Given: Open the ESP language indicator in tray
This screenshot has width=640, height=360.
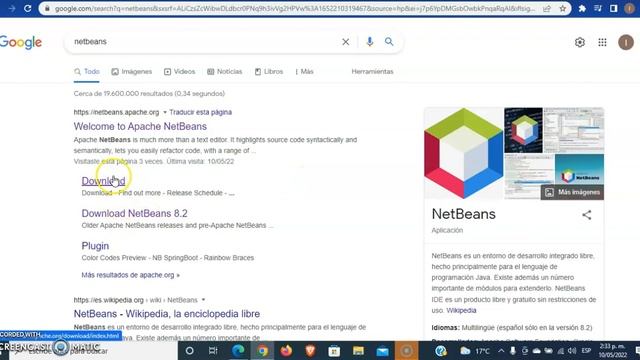Looking at the screenshot, I should pyautogui.click(x=586, y=351).
